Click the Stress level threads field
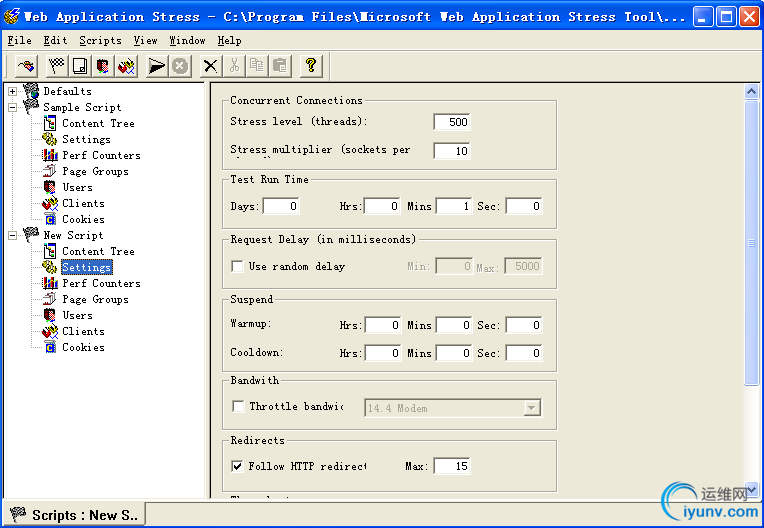Image resolution: width=764 pixels, height=528 pixels. pyautogui.click(x=452, y=122)
